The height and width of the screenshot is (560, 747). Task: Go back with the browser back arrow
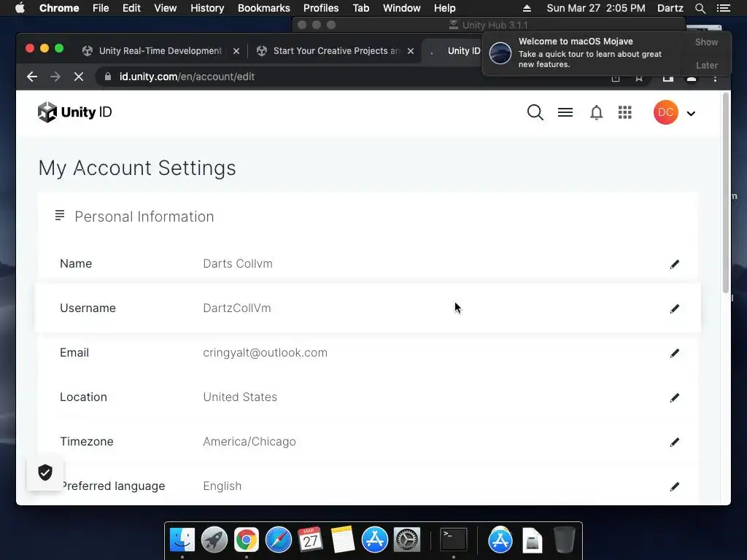[x=32, y=77]
